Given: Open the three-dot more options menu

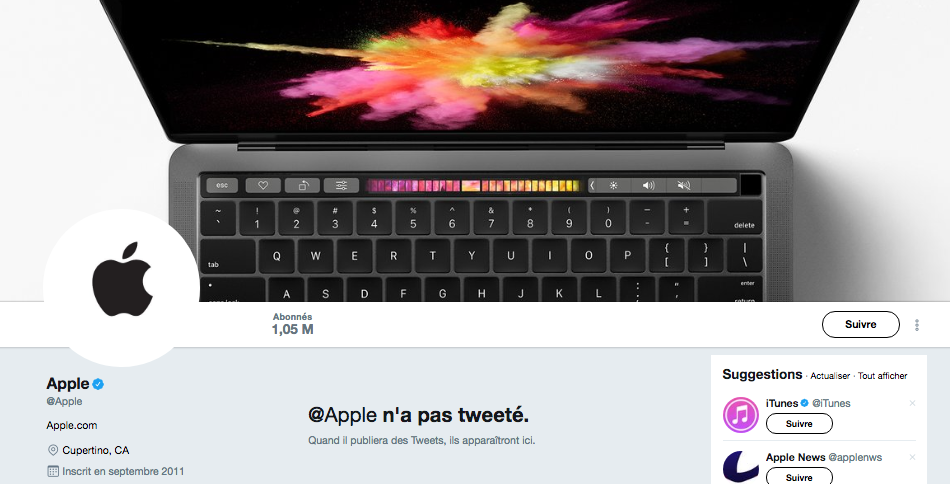Looking at the screenshot, I should 917,325.
